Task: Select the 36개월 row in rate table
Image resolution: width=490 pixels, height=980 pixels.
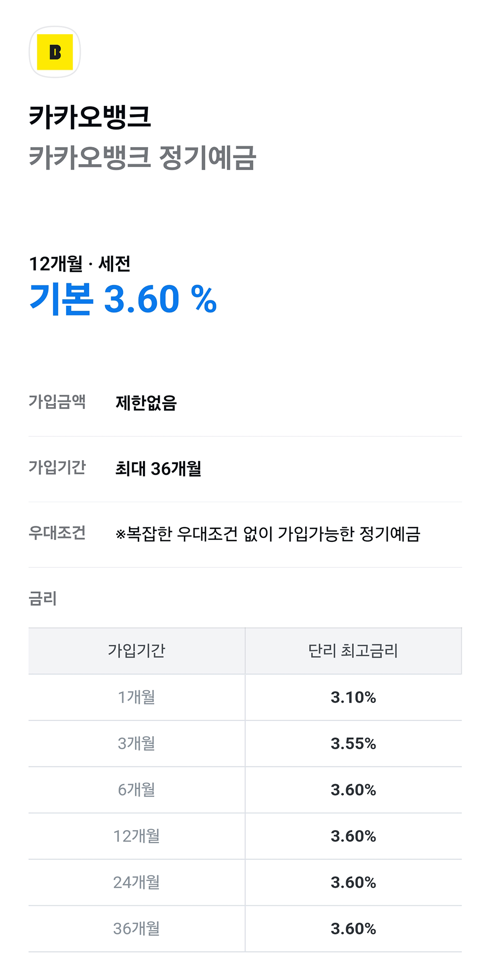Action: (137, 929)
